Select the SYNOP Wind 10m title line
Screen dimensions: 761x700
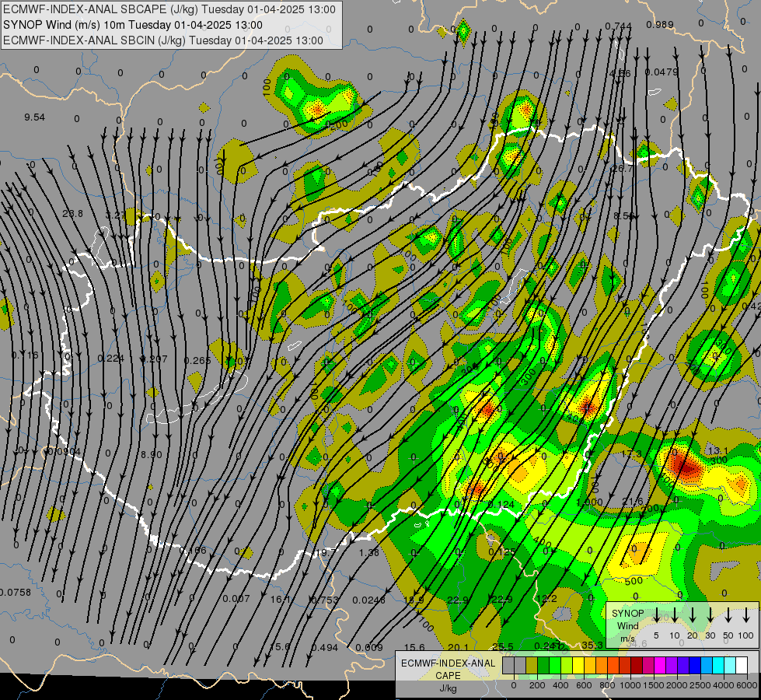pos(132,25)
